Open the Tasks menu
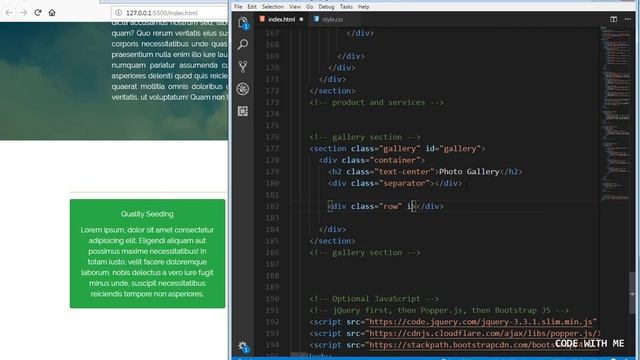Screen dimensions: 640x360 coord(346,7)
